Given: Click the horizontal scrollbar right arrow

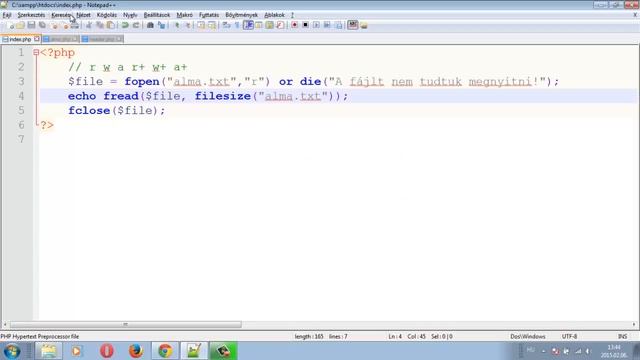Looking at the screenshot, I should pos(634,324).
